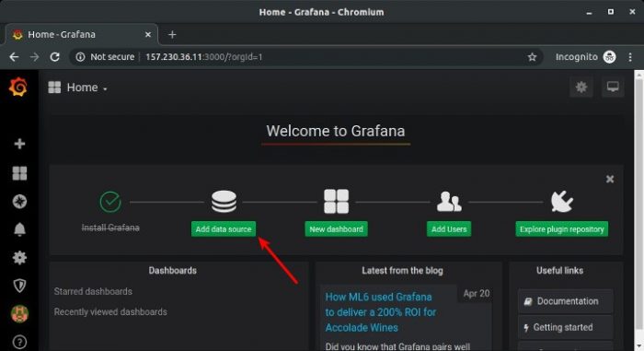Screen dimensions: 644x351
Task: Open the Create plus menu icon
Action: coord(19,144)
